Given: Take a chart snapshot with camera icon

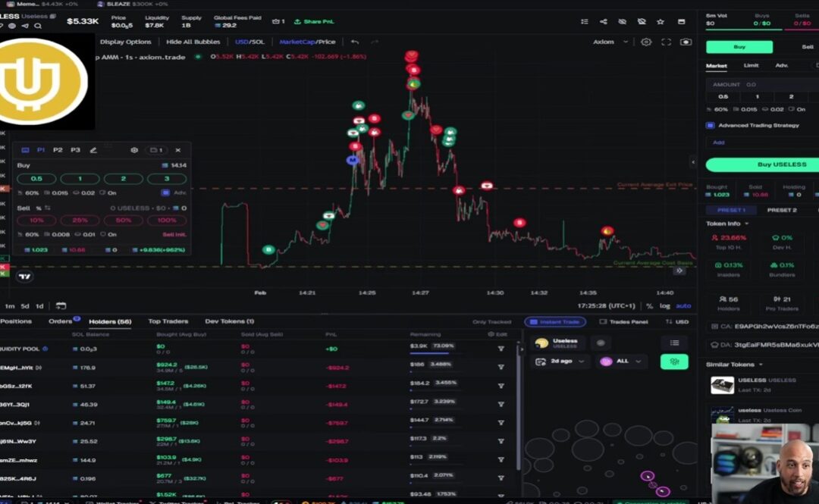Looking at the screenshot, I should point(686,42).
